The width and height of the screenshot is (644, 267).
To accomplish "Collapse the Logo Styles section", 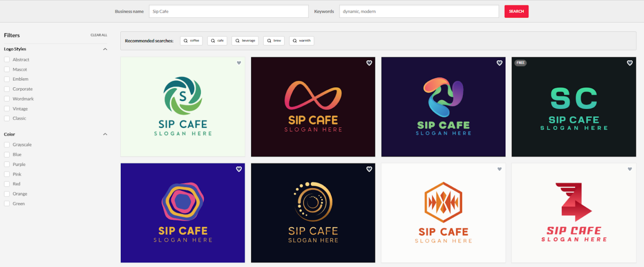I will click(105, 49).
